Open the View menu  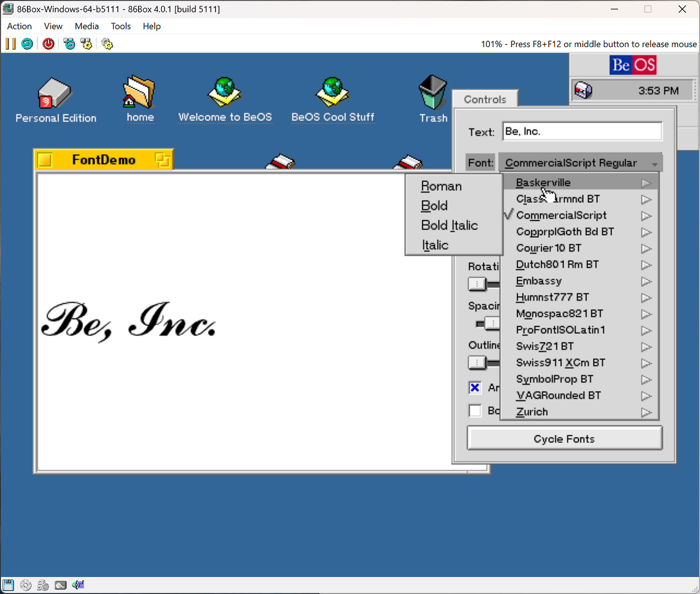(x=53, y=26)
